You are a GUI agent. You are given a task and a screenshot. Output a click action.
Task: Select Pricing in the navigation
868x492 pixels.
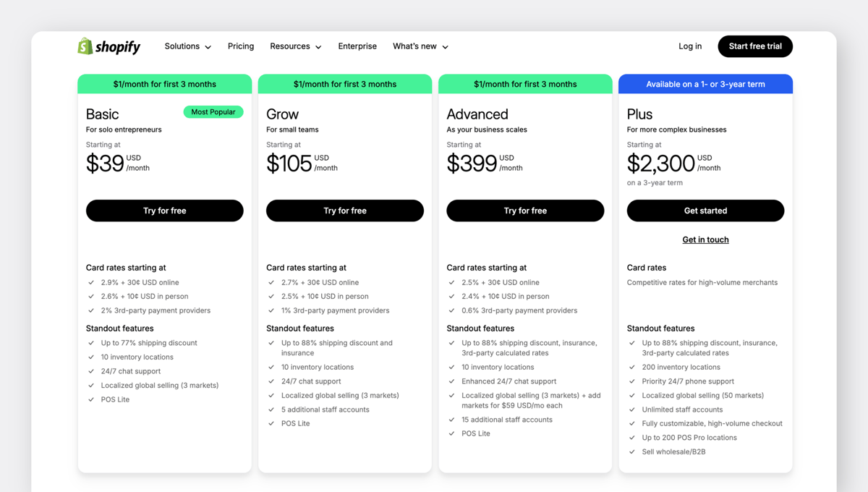click(x=241, y=46)
